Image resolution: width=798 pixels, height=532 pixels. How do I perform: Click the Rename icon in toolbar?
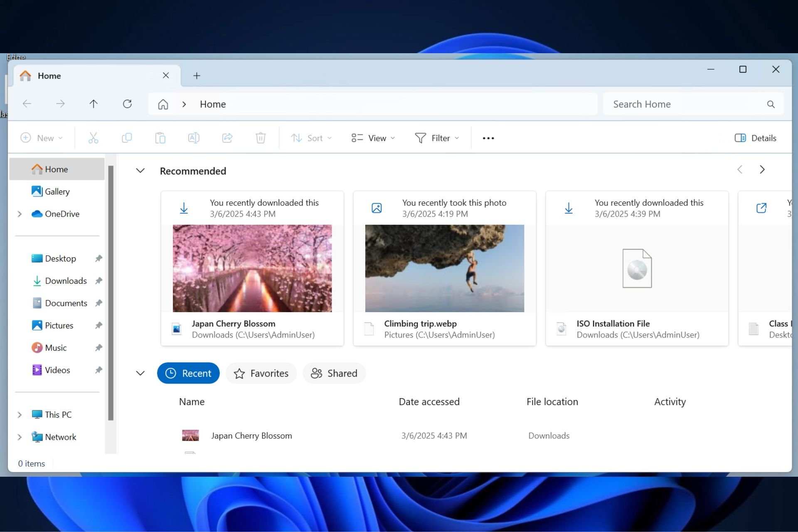coord(194,138)
